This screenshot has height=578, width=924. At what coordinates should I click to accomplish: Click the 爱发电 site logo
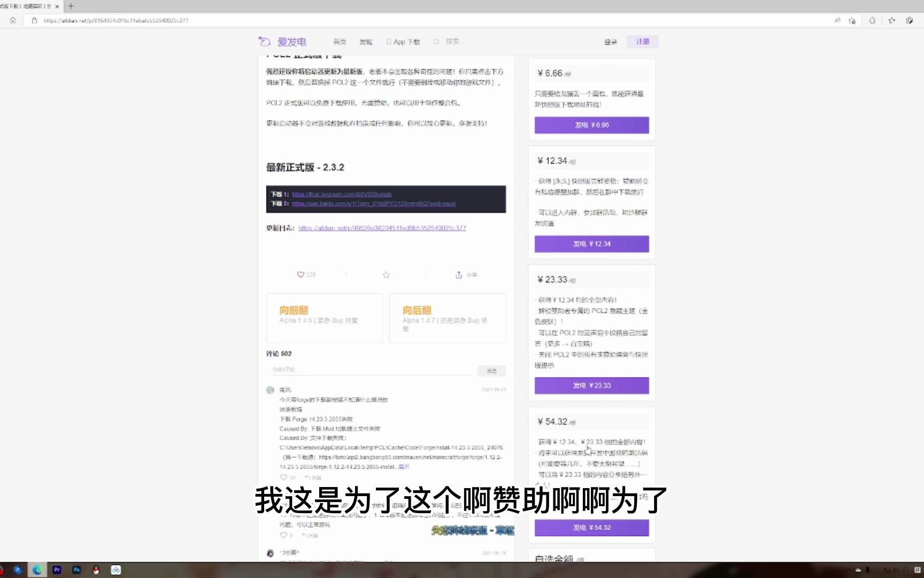[x=282, y=42]
